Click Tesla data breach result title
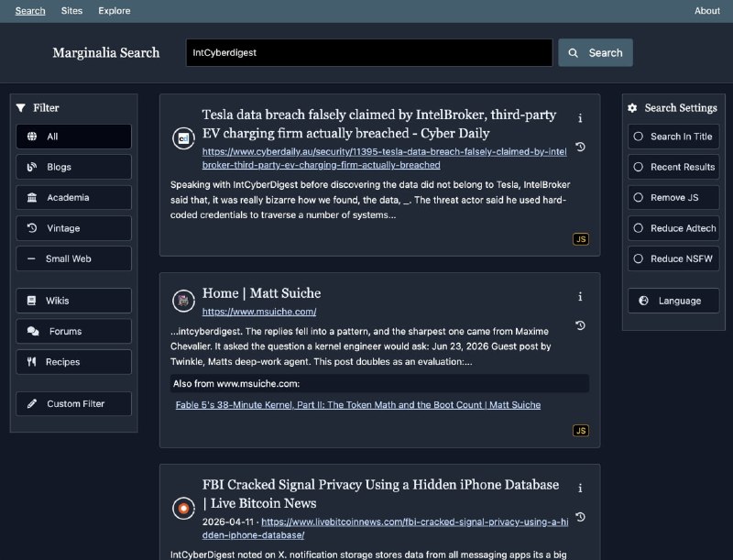The height and width of the screenshot is (560, 733). coord(379,124)
